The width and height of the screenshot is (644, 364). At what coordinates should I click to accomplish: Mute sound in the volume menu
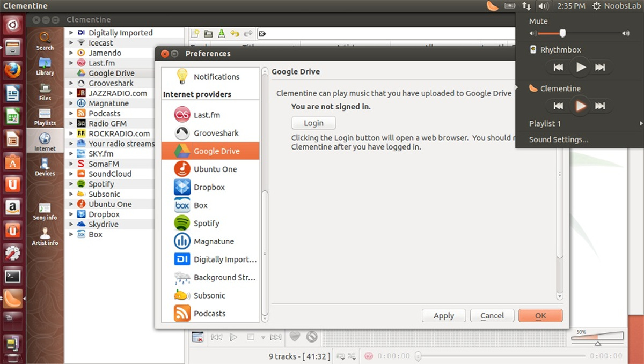tap(538, 21)
